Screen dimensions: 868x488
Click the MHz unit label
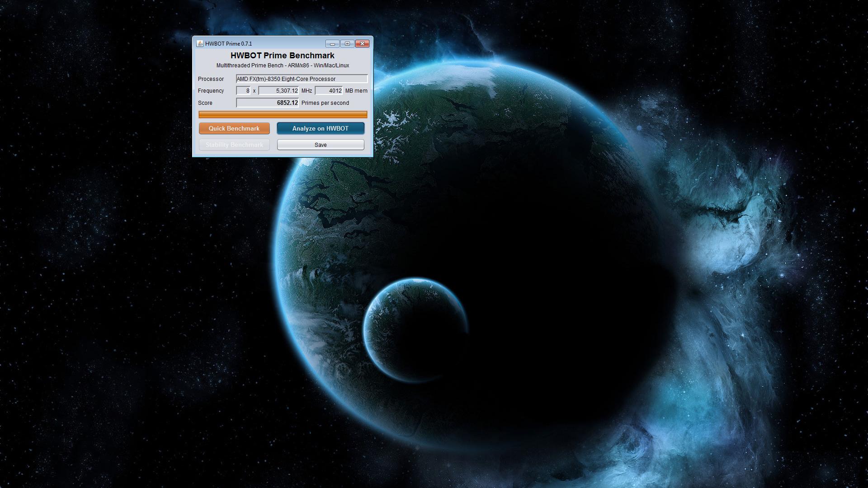click(x=307, y=91)
